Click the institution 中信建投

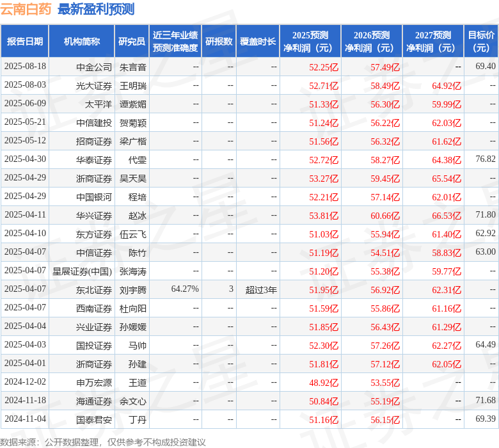click(94, 123)
